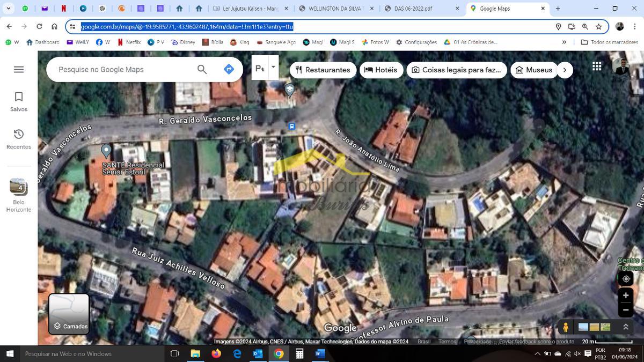This screenshot has height=362, width=644.
Task: Select the green terrain imagery thumbnail
Action: click(605, 327)
